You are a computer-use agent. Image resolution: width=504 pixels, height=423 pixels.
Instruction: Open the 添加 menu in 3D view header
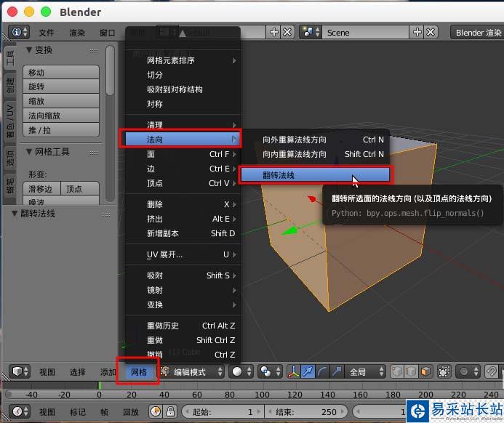pyautogui.click(x=108, y=372)
